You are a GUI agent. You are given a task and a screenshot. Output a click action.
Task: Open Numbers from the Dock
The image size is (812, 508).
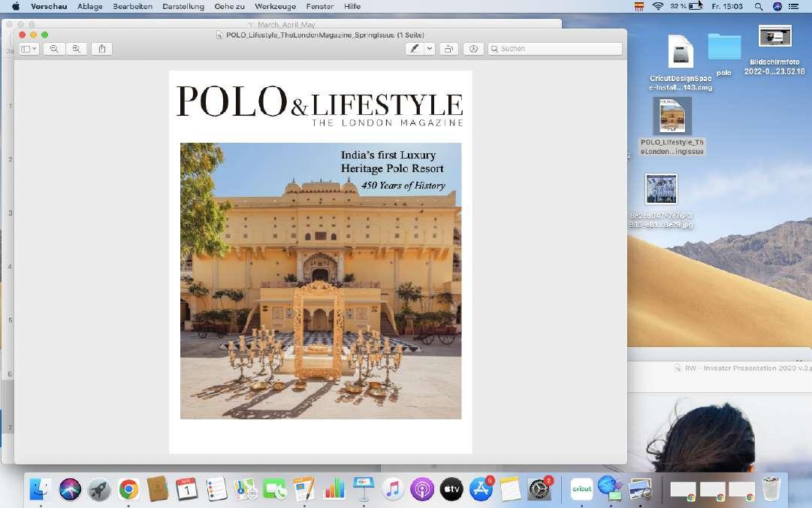pyautogui.click(x=334, y=488)
